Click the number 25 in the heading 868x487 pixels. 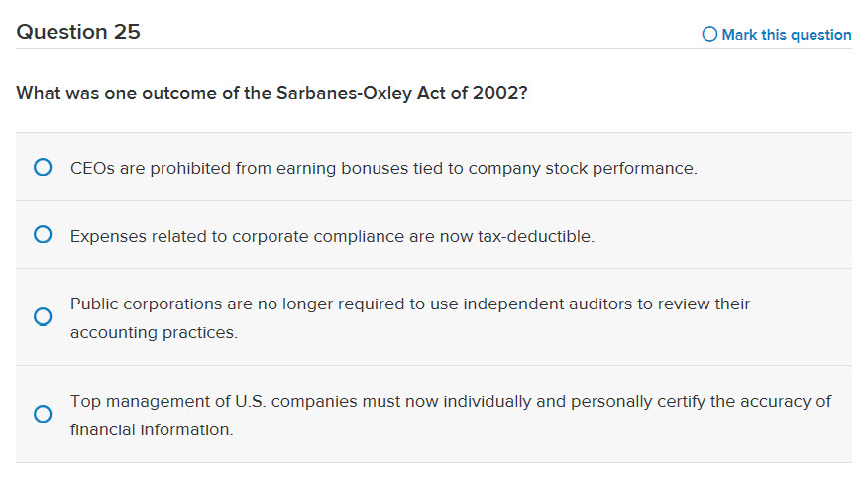click(127, 32)
